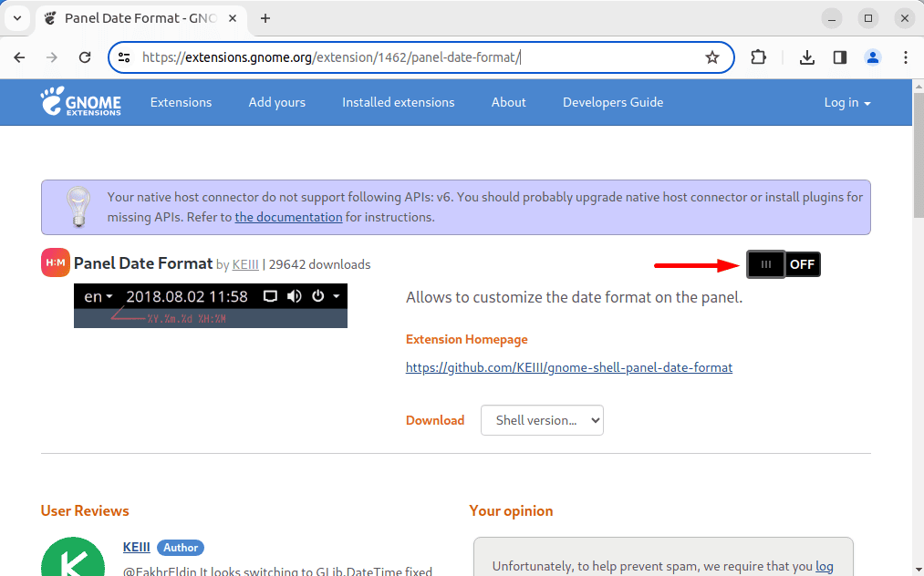Screen dimensions: 924x576
Task: Open the tab search dropdown
Action: coord(17,18)
